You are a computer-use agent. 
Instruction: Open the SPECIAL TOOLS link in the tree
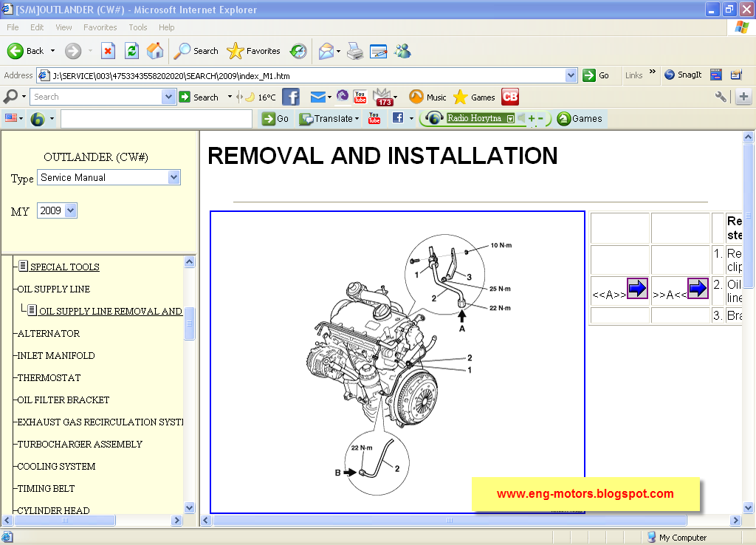(64, 267)
